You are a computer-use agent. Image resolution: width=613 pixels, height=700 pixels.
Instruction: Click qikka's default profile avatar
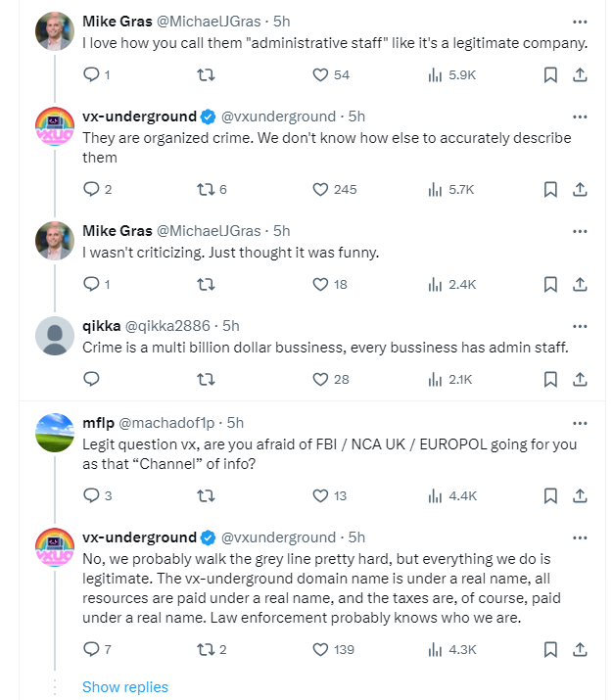[x=55, y=337]
